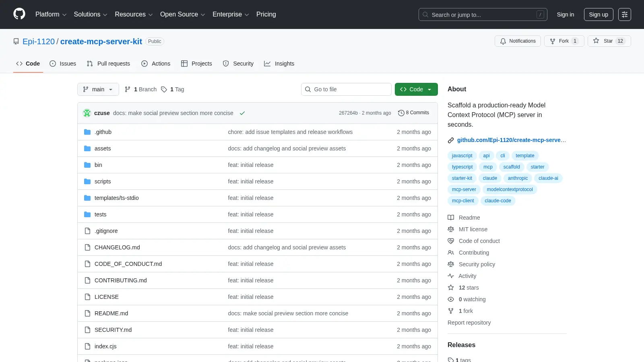Click the repository icon beside Epi-1120
Viewport: 644px width, 362px height.
tap(16, 41)
